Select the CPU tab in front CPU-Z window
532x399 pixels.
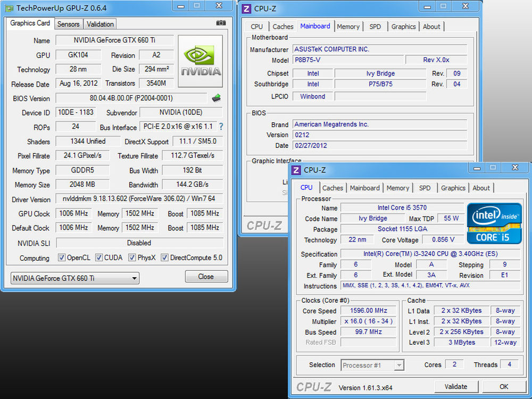coord(306,187)
